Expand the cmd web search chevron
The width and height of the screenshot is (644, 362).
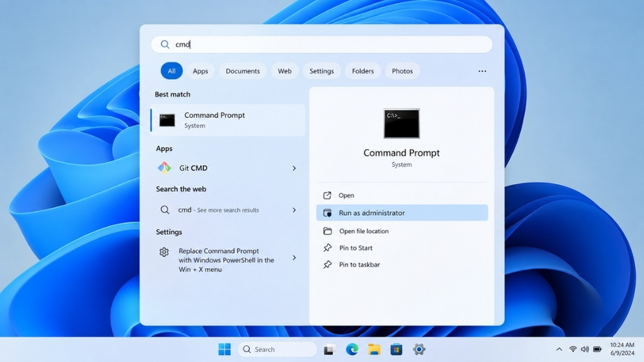click(x=294, y=210)
